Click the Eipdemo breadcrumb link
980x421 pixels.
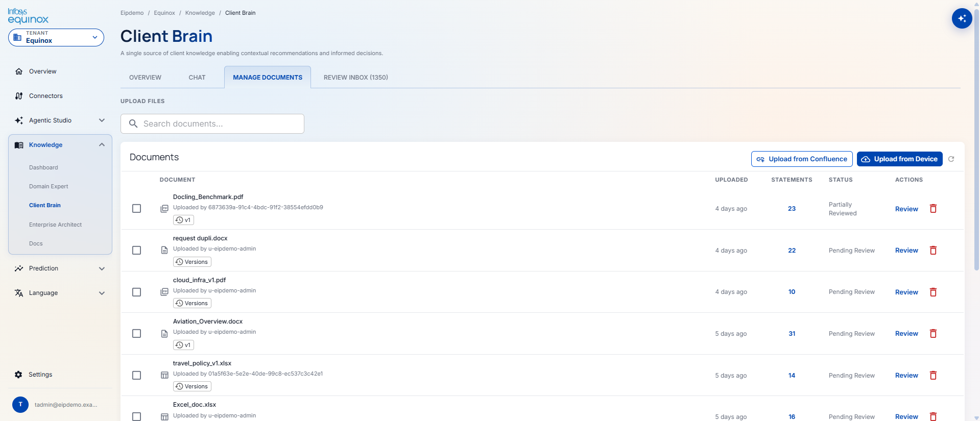pyautogui.click(x=132, y=13)
